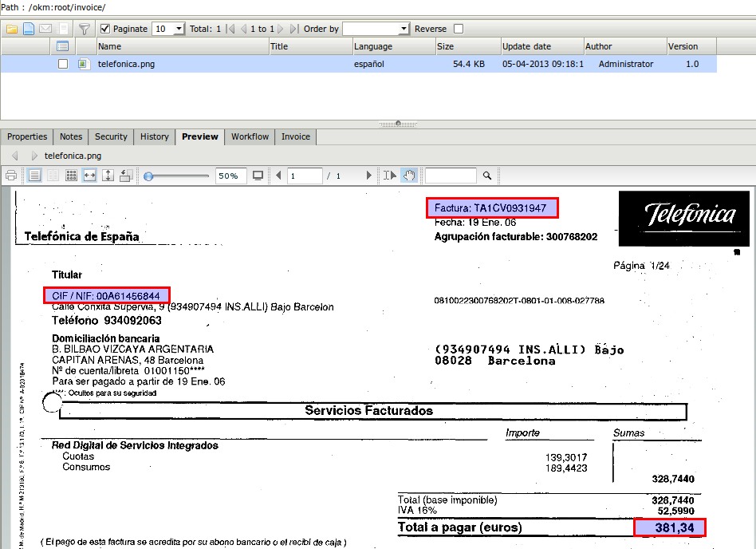Fit preview to width
The width and height of the screenshot is (756, 549).
(89, 176)
